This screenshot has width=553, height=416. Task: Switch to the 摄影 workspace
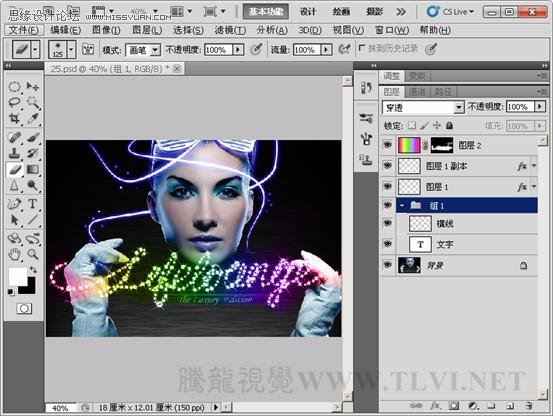click(x=374, y=12)
